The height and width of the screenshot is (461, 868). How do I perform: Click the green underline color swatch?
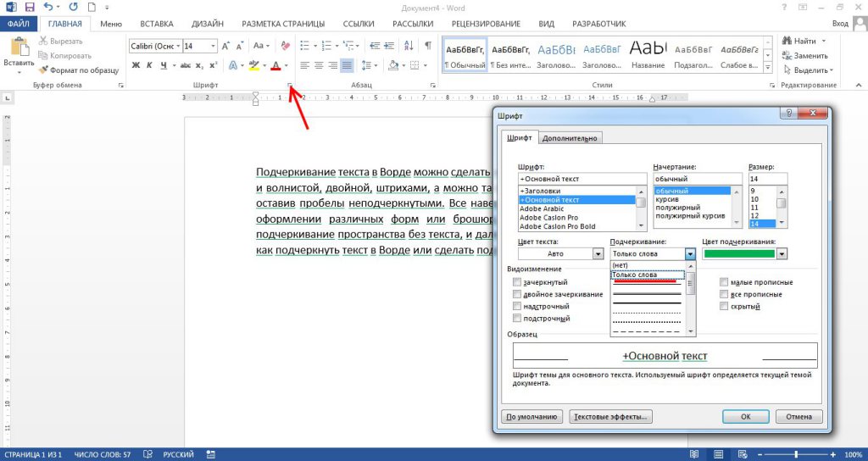739,254
